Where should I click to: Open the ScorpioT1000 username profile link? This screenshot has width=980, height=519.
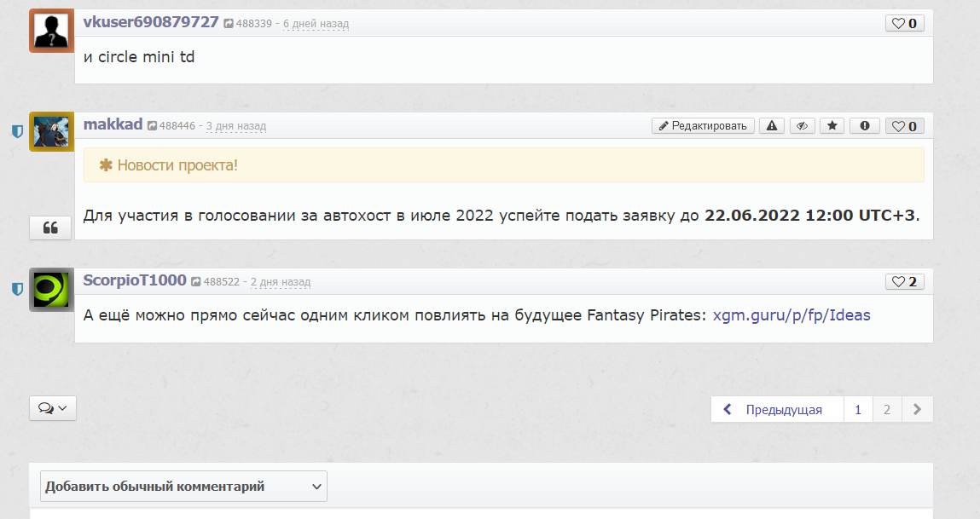[x=135, y=280]
